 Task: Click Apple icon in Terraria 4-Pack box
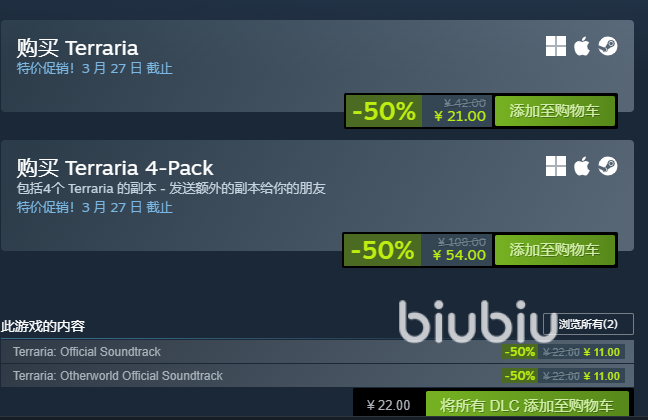click(x=582, y=166)
